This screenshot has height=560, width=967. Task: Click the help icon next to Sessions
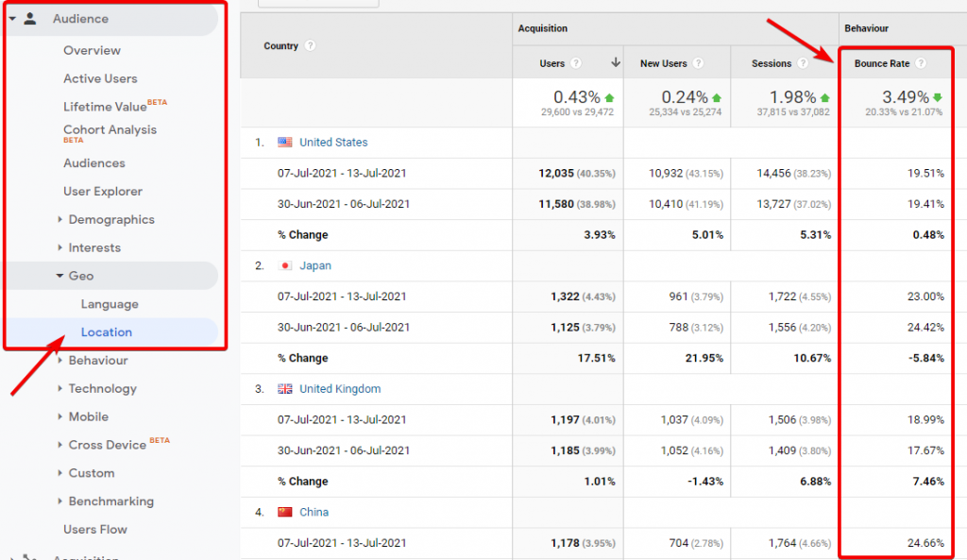click(803, 64)
